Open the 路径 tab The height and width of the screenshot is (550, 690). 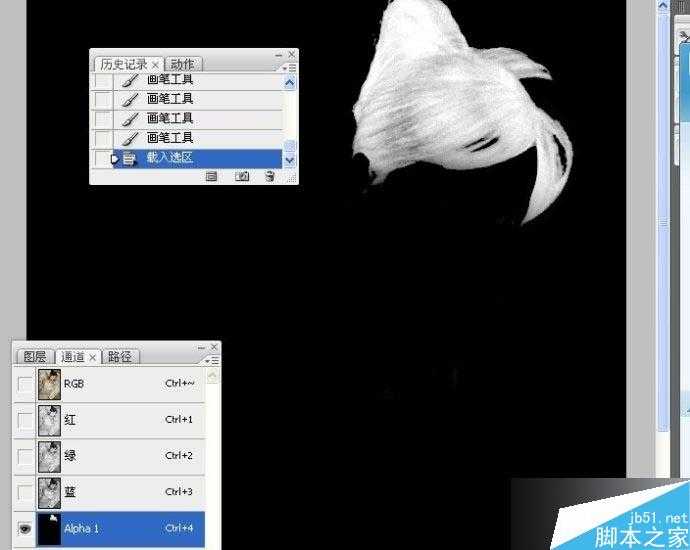pyautogui.click(x=120, y=356)
